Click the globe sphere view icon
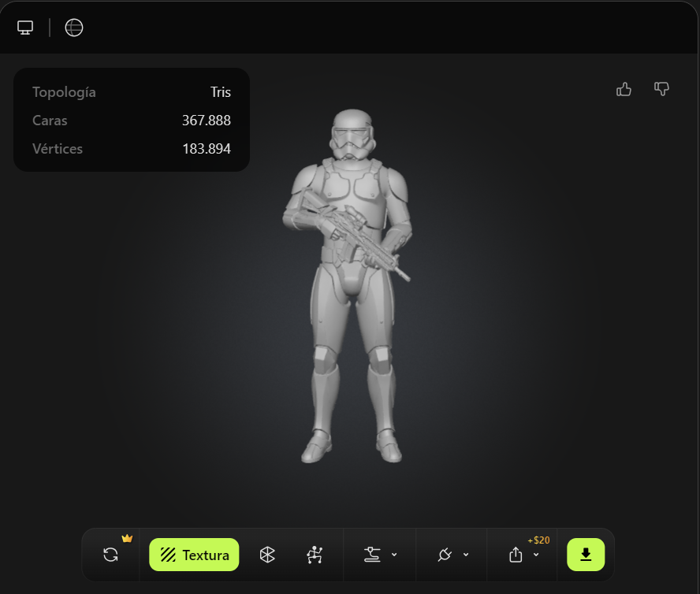 [74, 28]
